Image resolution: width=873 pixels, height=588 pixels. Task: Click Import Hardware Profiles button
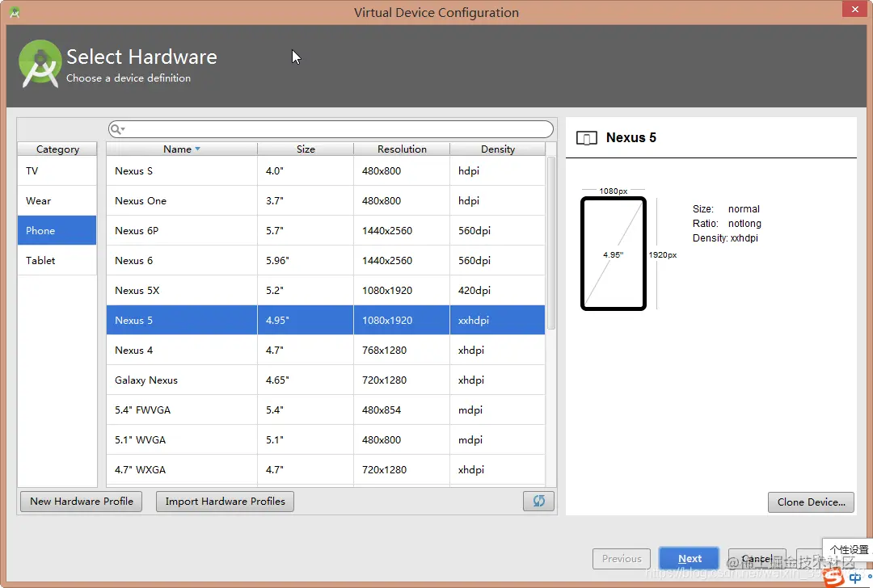(x=225, y=502)
